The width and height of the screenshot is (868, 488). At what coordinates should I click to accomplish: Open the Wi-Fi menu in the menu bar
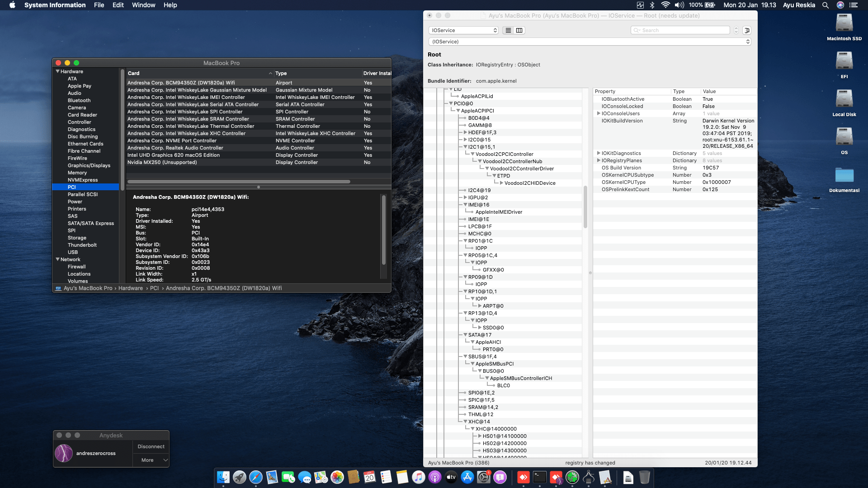665,5
